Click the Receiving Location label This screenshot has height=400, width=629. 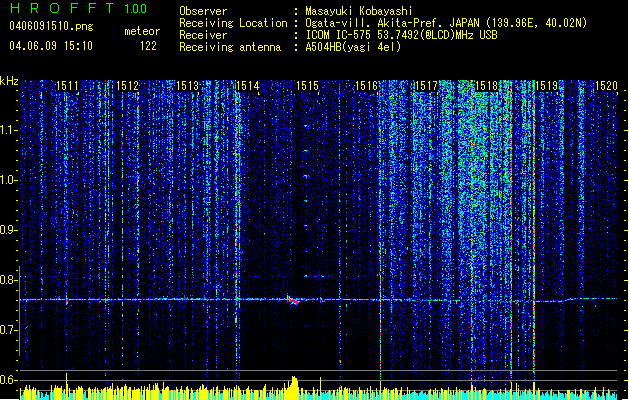coord(233,23)
